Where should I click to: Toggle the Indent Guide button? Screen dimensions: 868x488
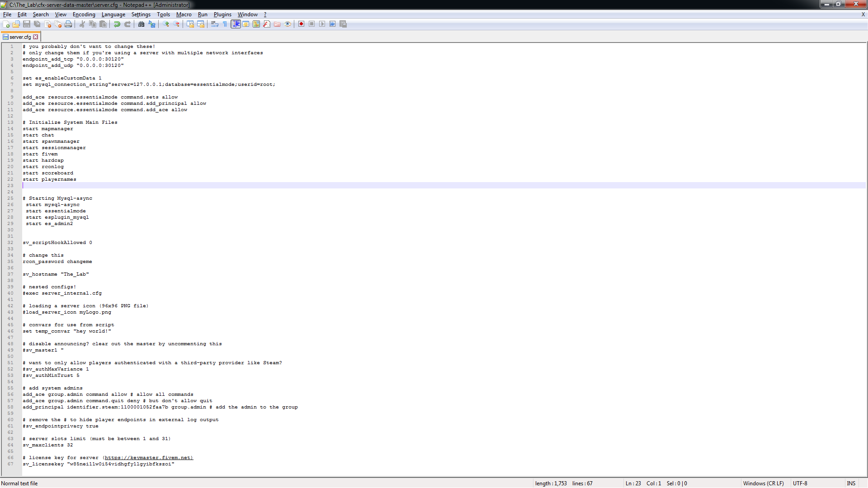pyautogui.click(x=236, y=24)
